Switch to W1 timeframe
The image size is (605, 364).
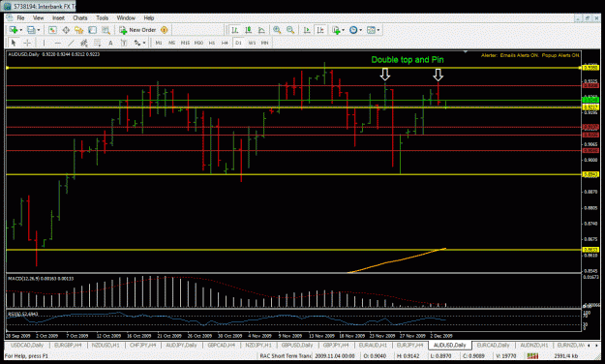(252, 43)
